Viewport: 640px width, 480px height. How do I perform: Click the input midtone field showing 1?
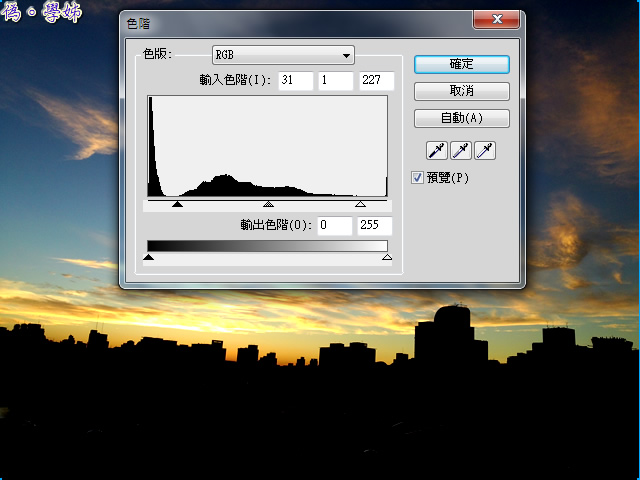point(336,80)
